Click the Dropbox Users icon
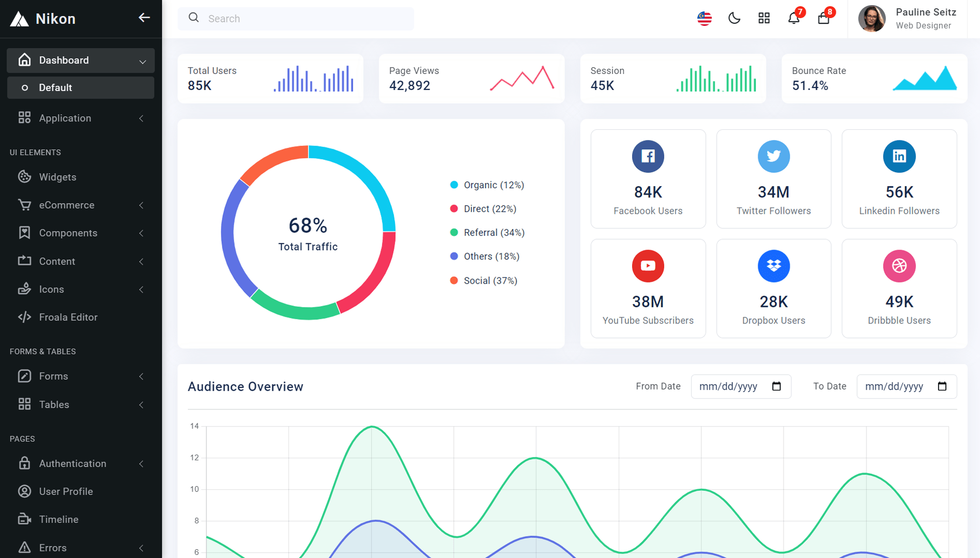The height and width of the screenshot is (558, 980). coord(773,266)
